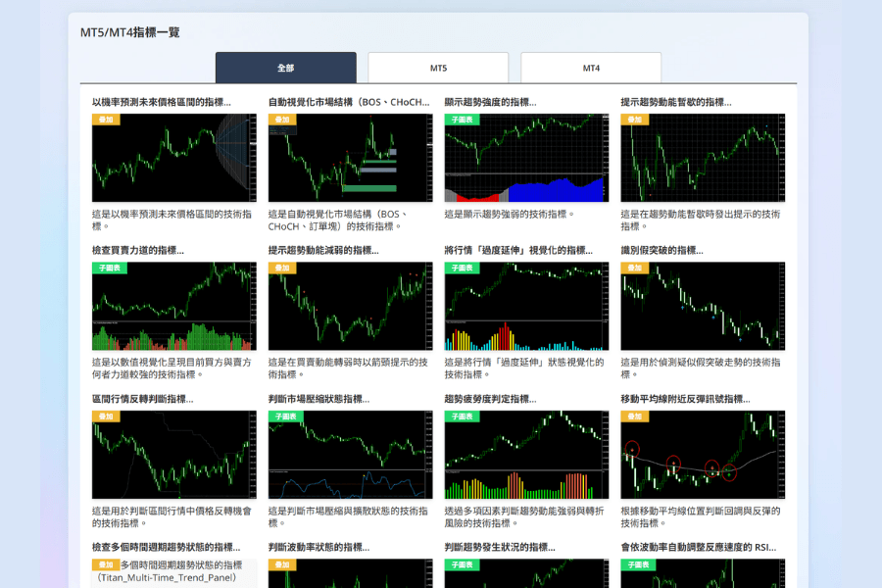Viewport: 882px width, 588px height.
Task: Click description 這是以機率預測未來價格區間的技術指標
Action: coord(171,220)
